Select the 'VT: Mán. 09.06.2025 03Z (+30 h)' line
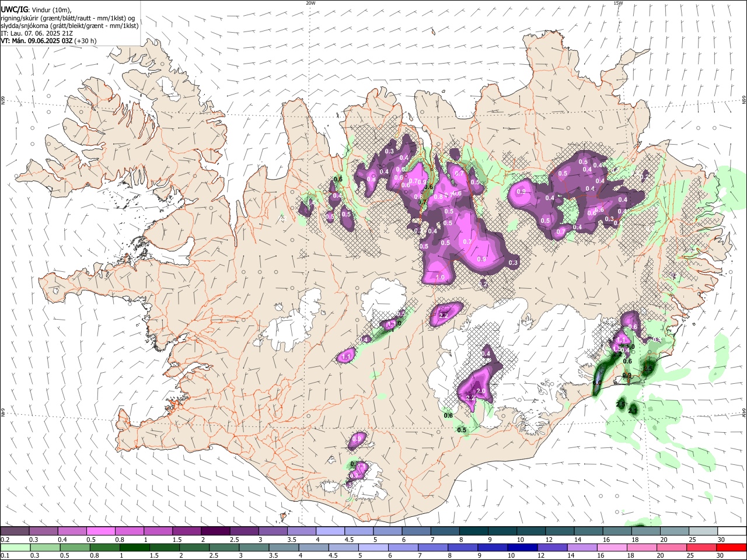Viewport: 747px width, 560px height. tap(48, 41)
